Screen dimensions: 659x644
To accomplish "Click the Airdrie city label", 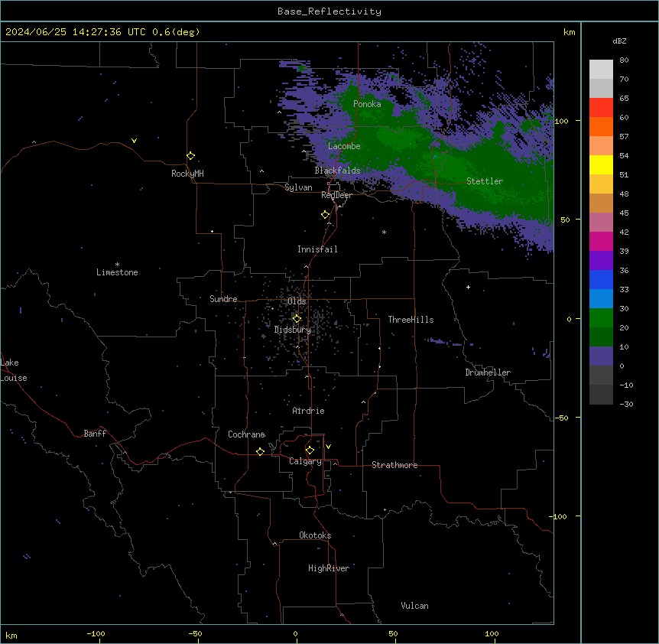I will point(308,411).
